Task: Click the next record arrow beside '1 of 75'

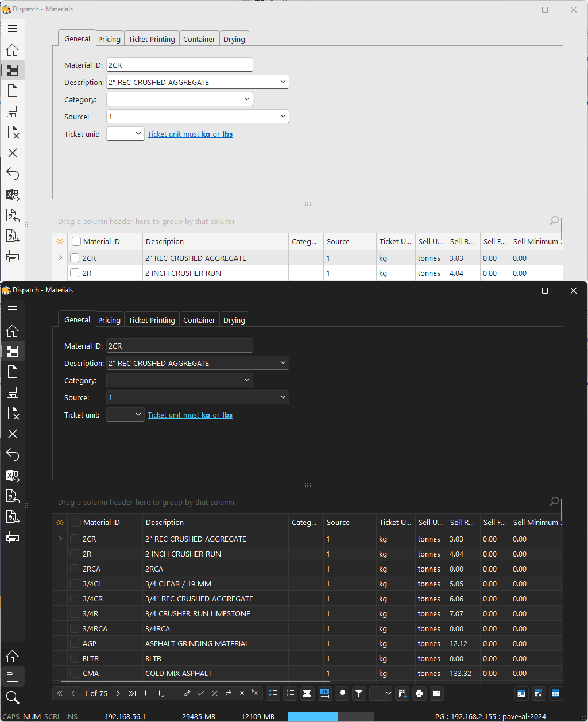Action: (x=118, y=693)
